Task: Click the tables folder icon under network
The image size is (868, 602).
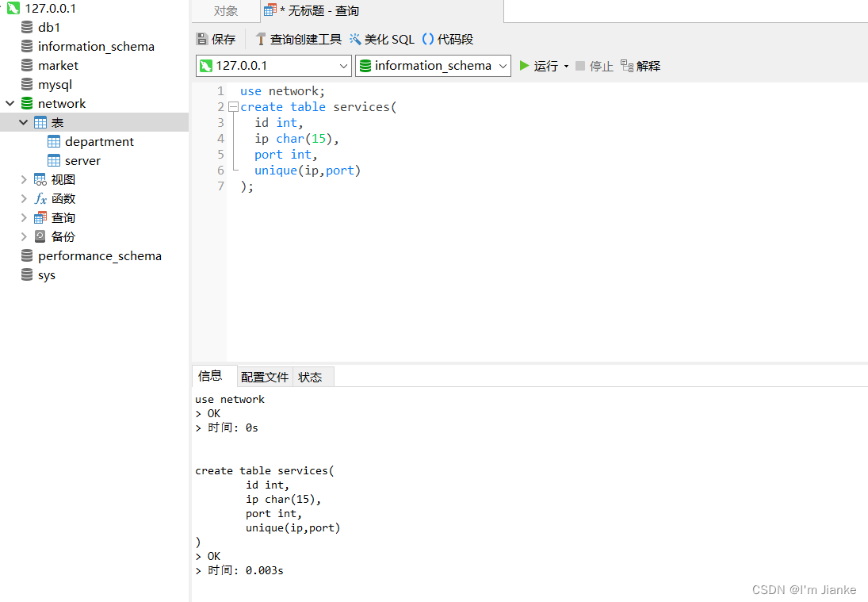Action: tap(40, 122)
